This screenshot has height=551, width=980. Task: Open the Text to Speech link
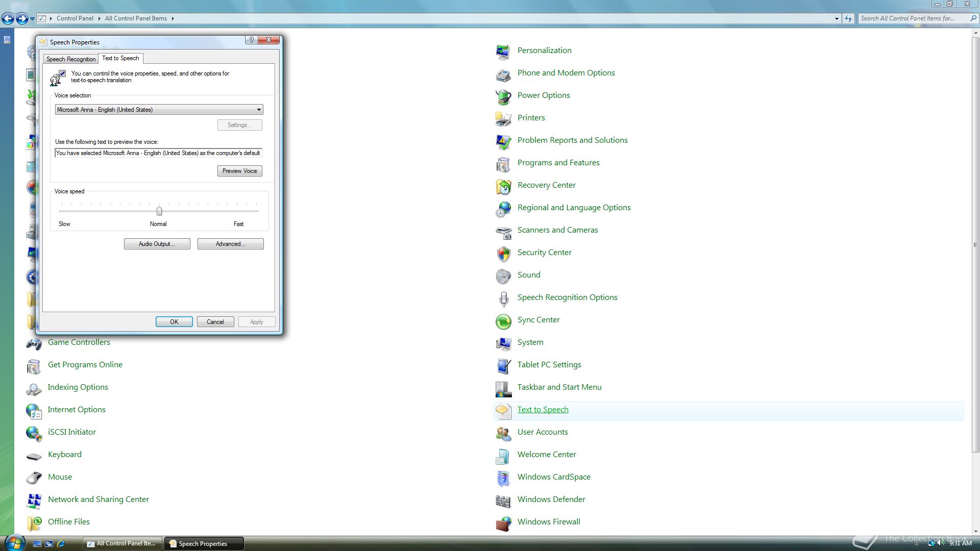click(543, 410)
